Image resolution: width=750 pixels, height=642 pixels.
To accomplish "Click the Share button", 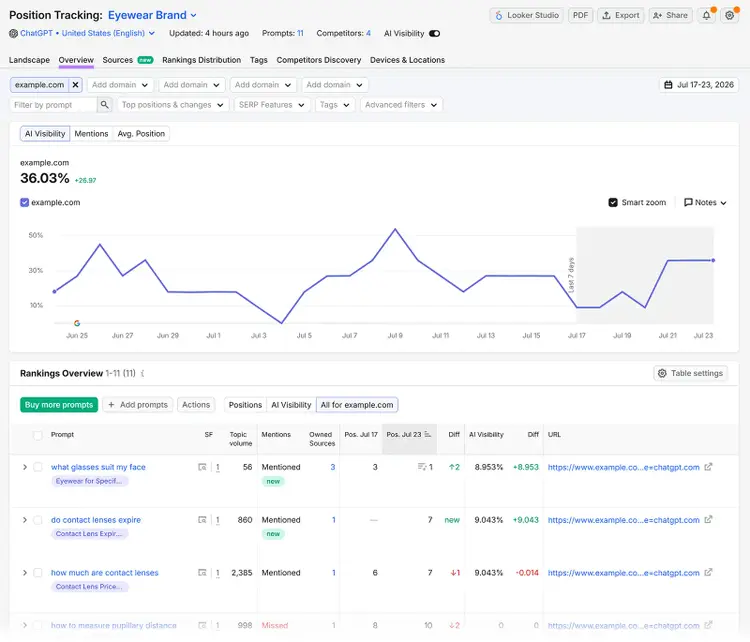I will point(670,15).
